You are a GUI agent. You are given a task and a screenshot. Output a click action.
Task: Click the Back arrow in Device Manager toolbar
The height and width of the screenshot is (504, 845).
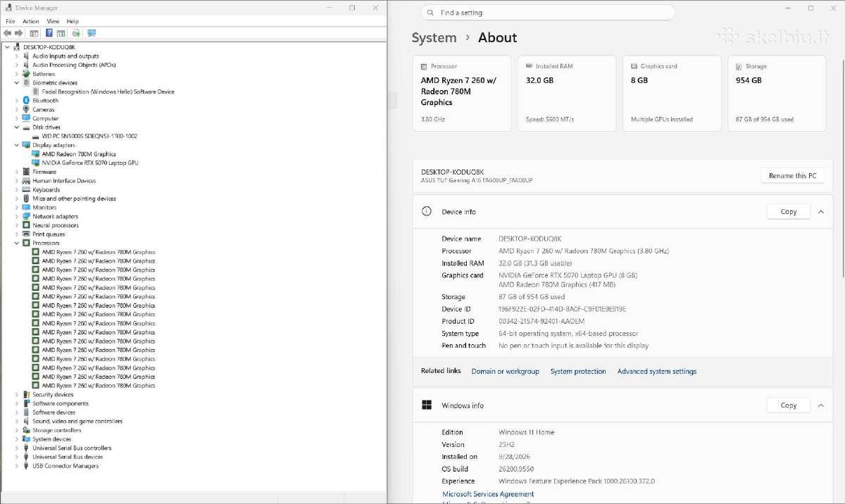coord(7,33)
